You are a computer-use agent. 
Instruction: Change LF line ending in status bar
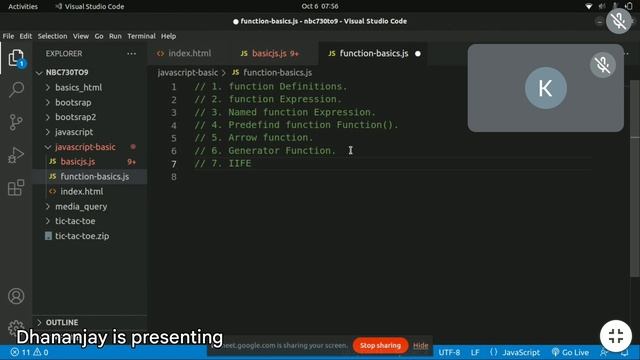coord(475,352)
